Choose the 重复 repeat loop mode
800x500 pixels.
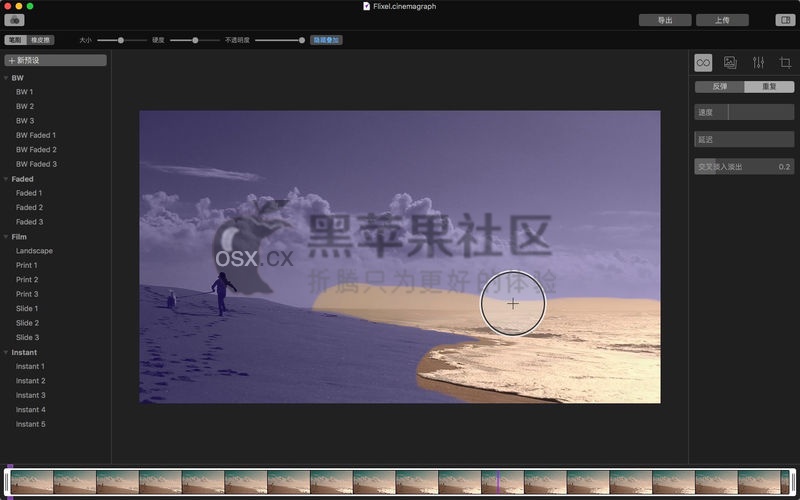(769, 87)
